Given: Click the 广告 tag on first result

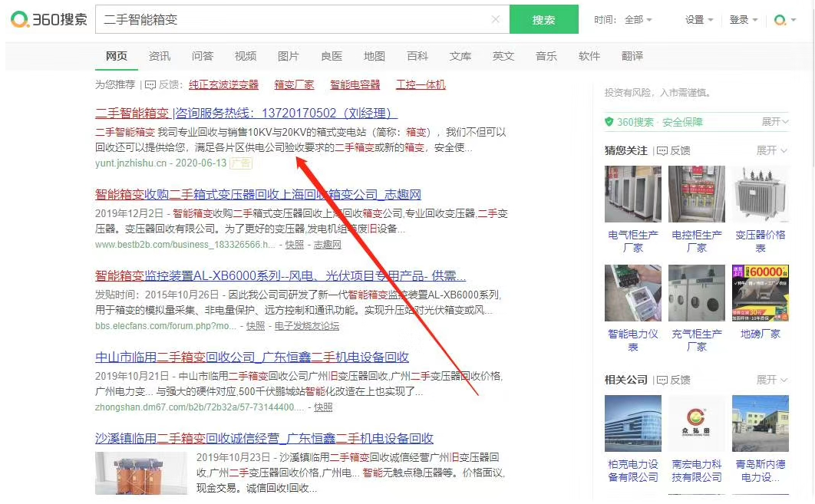Looking at the screenshot, I should coord(241,163).
